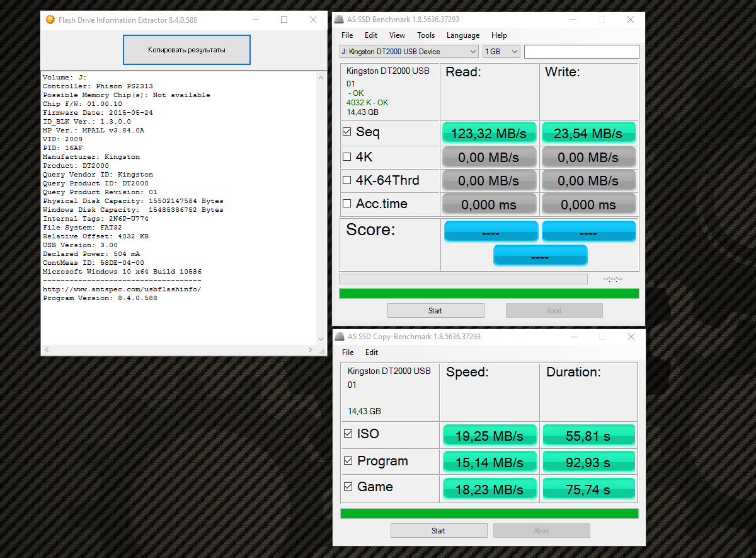Toggle the Game copy test checkbox
The width and height of the screenshot is (756, 558).
[x=348, y=487]
